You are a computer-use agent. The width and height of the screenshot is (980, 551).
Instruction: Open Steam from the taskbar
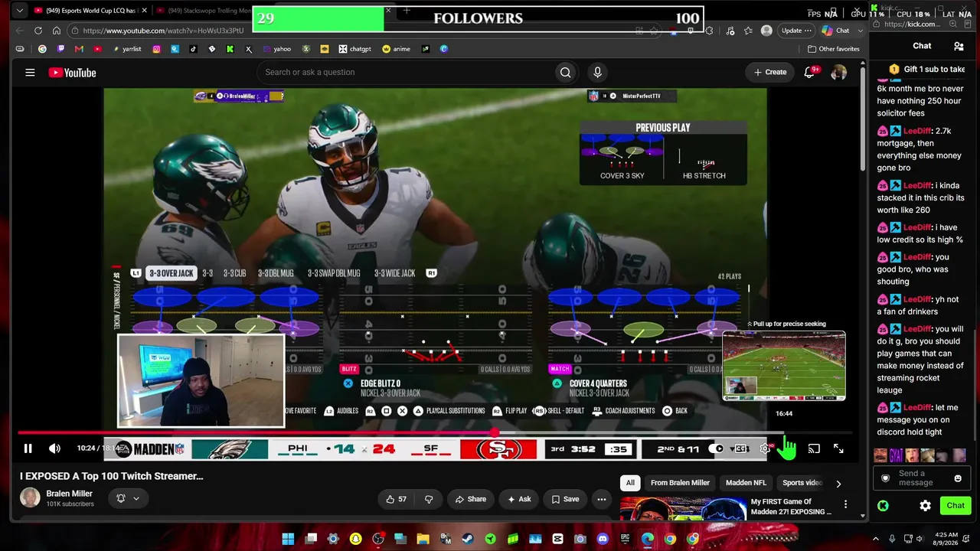point(468,539)
